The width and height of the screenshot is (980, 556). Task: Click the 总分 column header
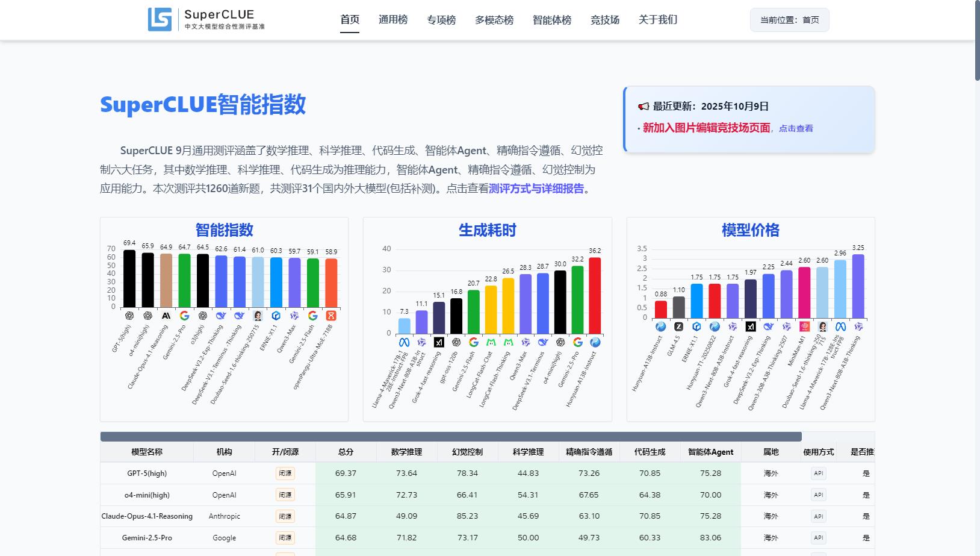tap(346, 452)
